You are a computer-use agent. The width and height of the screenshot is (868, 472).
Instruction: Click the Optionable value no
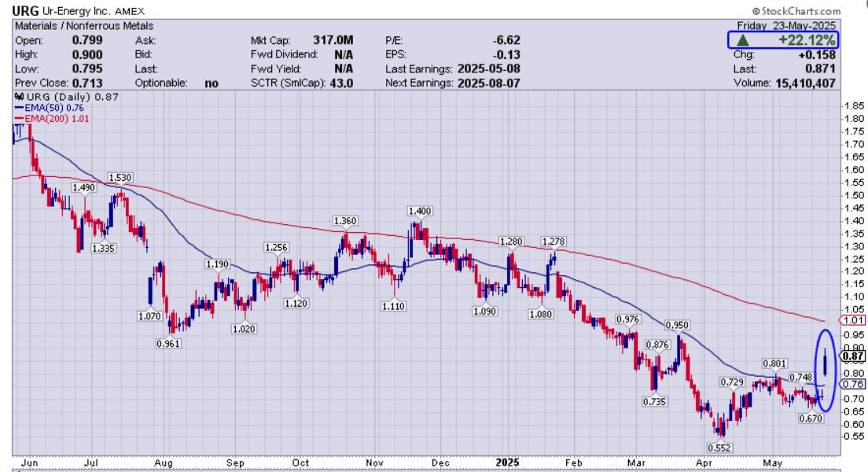tap(211, 83)
